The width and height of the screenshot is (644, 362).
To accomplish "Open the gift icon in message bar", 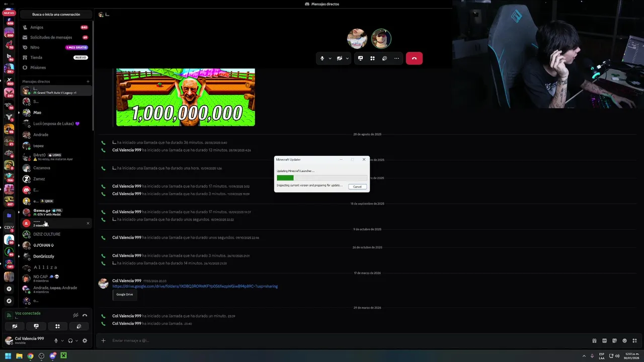I will 594,340.
